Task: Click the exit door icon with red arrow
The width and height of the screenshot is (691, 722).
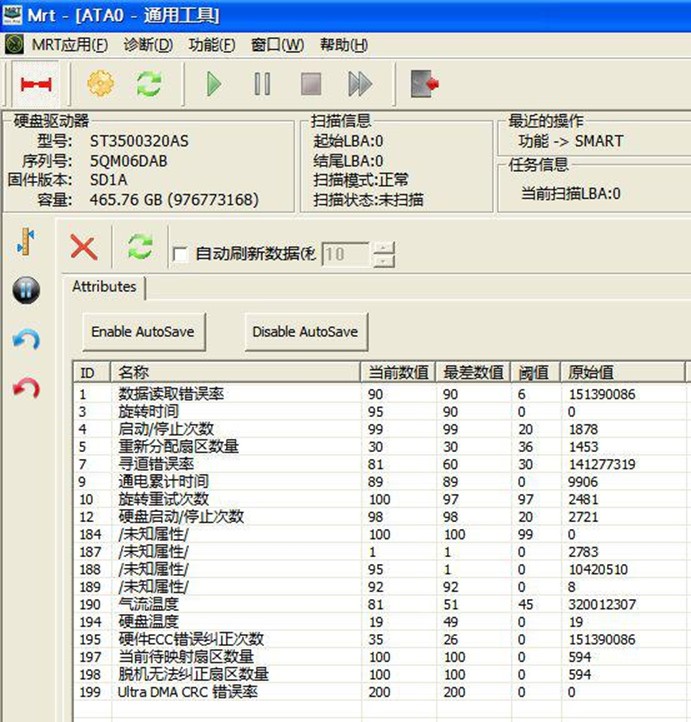Action: click(x=425, y=84)
